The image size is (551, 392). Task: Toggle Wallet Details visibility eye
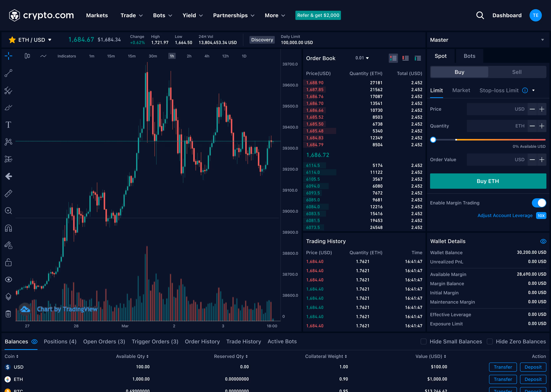tap(543, 241)
